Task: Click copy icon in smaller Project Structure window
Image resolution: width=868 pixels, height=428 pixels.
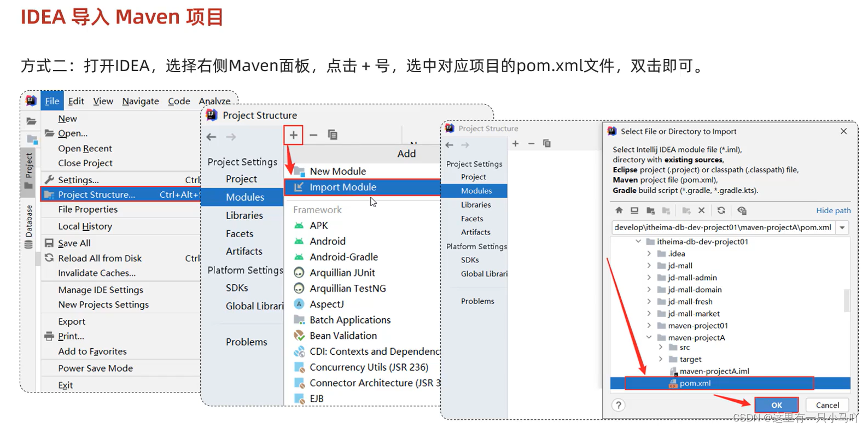Action: tap(547, 143)
